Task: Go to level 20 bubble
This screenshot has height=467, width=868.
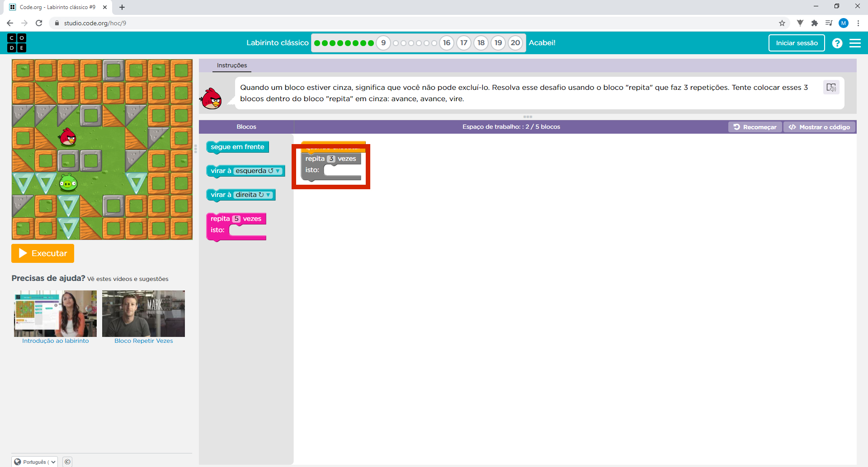Action: 515,43
